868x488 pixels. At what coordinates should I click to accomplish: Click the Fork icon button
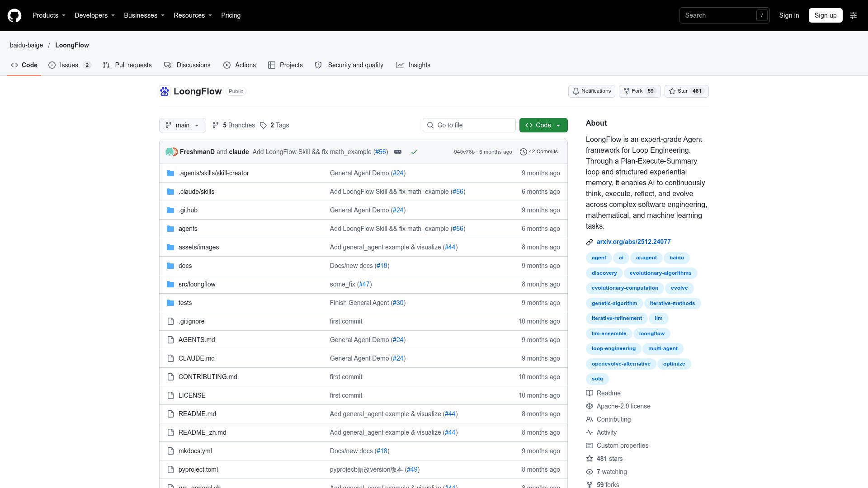pyautogui.click(x=640, y=91)
